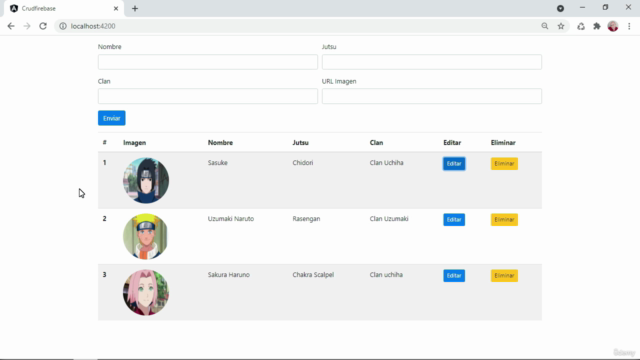Delete the Uzumaki Naruto row with Eliminar
Viewport: 640px width, 360px height.
(504, 220)
